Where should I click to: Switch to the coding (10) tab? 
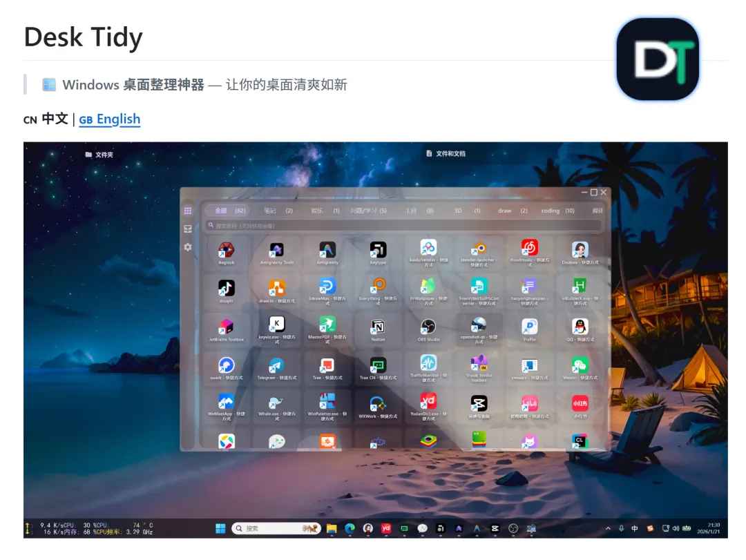[557, 211]
